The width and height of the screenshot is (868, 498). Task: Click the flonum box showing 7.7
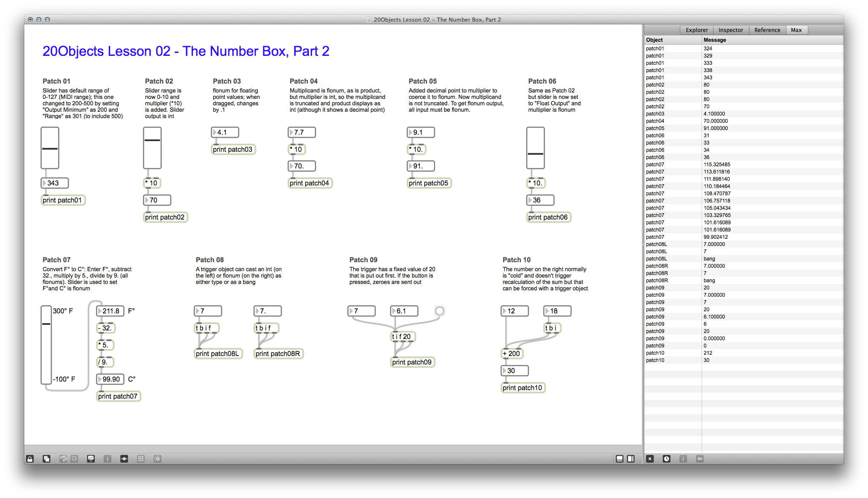(x=302, y=132)
